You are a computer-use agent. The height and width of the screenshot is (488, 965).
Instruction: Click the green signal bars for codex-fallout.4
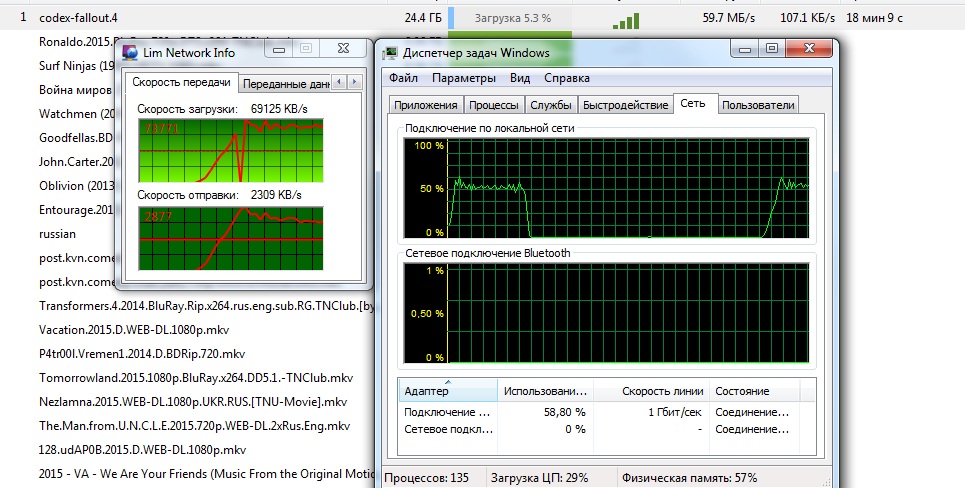pyautogui.click(x=625, y=20)
